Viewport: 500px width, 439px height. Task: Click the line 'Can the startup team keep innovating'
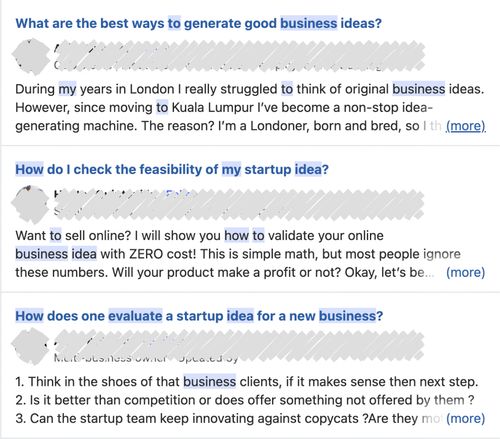230,418
